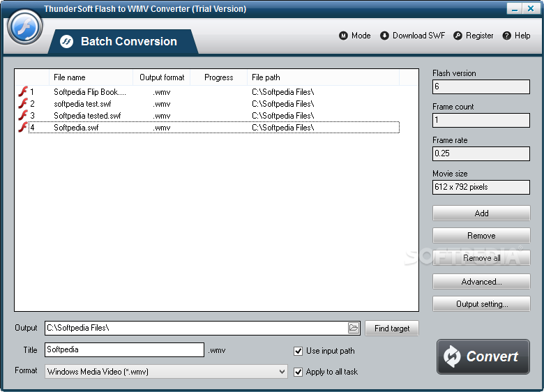
Task: Click the Register key icon
Action: point(458,36)
